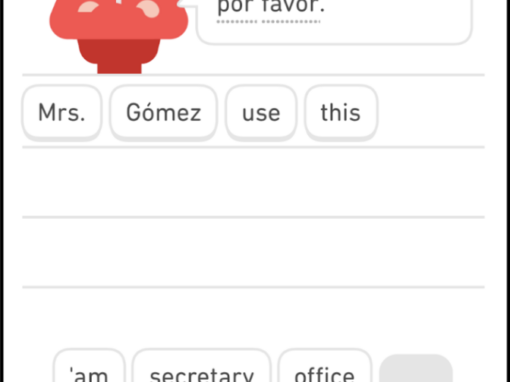Remove the "Mrs." tile from the answer
This screenshot has height=382, width=510.
coord(62,112)
